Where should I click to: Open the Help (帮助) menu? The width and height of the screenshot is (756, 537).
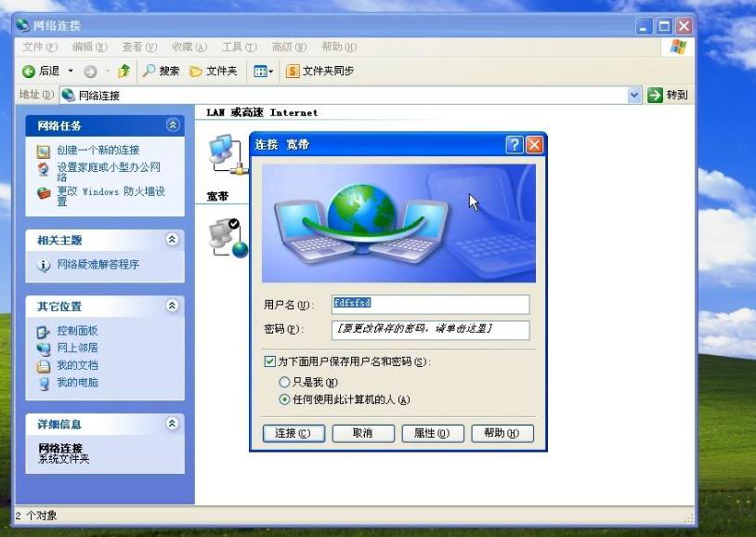(339, 46)
